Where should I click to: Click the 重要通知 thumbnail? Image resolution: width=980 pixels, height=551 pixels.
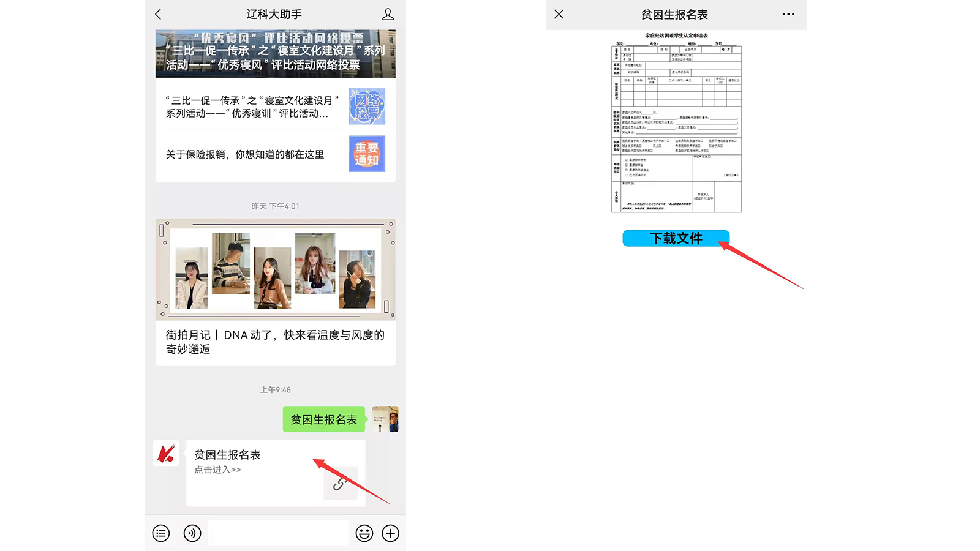(x=367, y=154)
